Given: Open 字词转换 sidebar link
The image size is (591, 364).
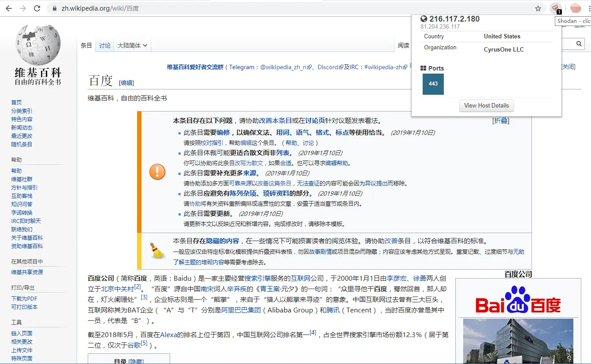Looking at the screenshot, I should point(22,212).
